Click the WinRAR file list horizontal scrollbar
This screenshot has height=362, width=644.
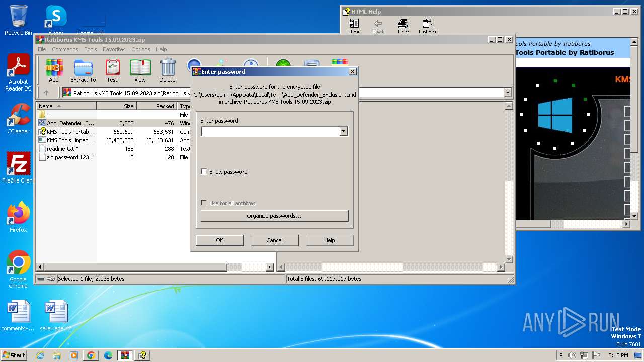(x=136, y=267)
